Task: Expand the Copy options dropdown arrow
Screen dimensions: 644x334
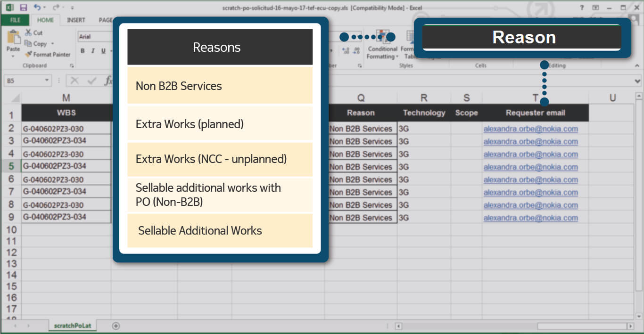Action: pyautogui.click(x=52, y=44)
